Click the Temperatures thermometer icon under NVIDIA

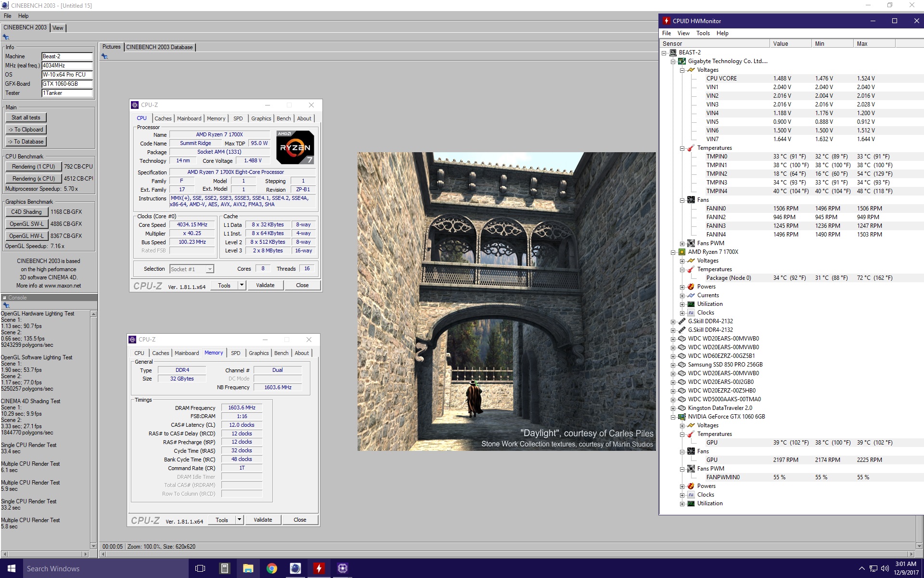[691, 434]
